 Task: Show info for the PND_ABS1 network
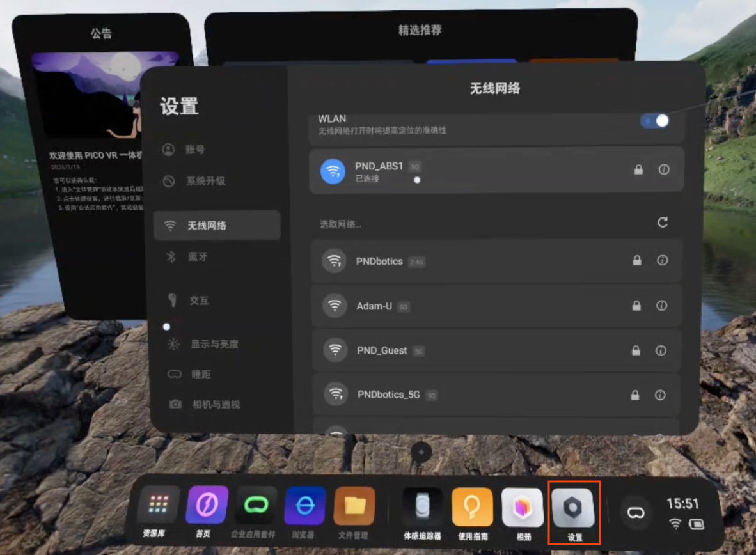[664, 169]
